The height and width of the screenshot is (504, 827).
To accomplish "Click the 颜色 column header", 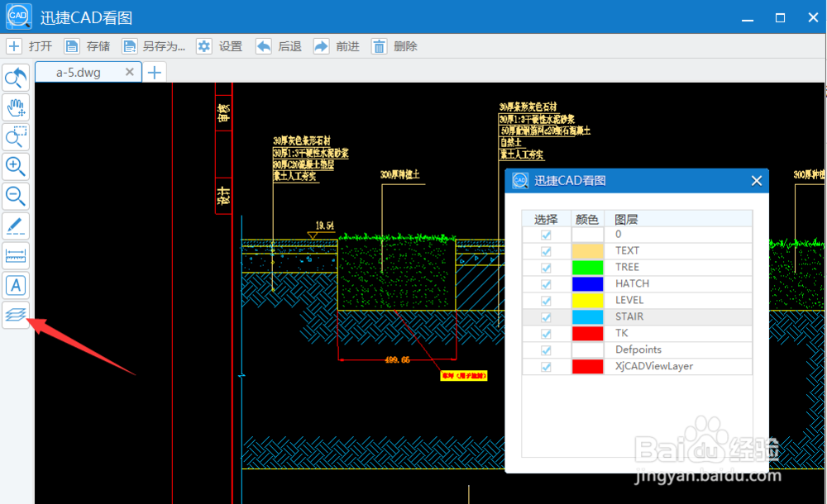I will [x=587, y=219].
